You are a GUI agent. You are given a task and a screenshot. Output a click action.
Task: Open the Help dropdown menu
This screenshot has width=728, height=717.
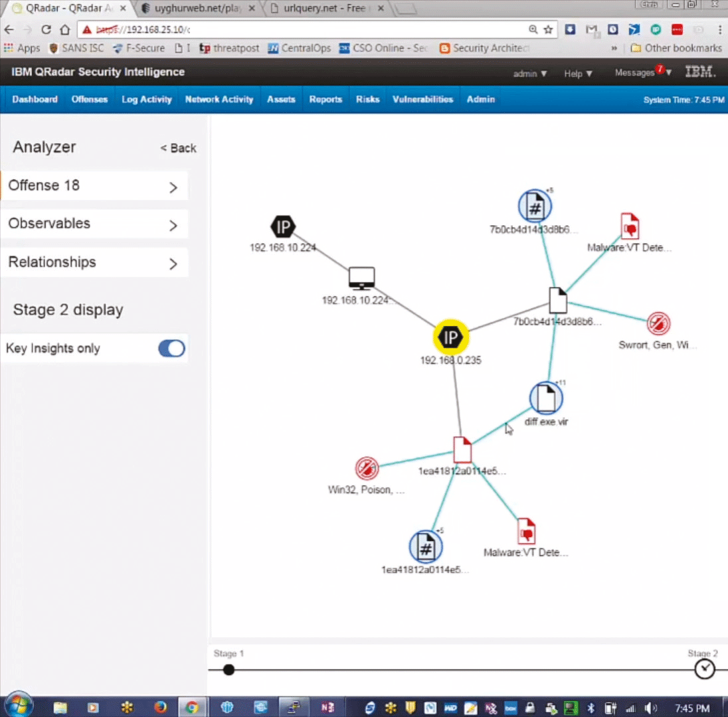click(578, 74)
